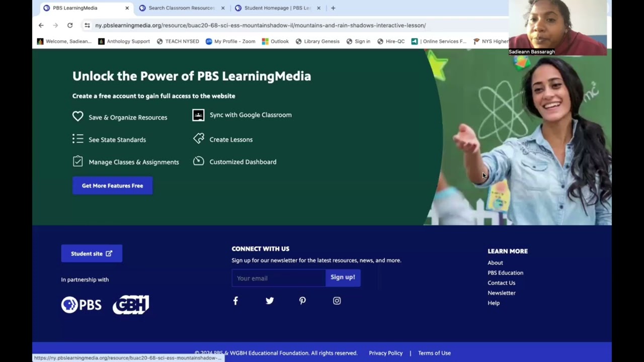Open the Pinterest social icon
This screenshot has width=644, height=362.
[x=302, y=301]
